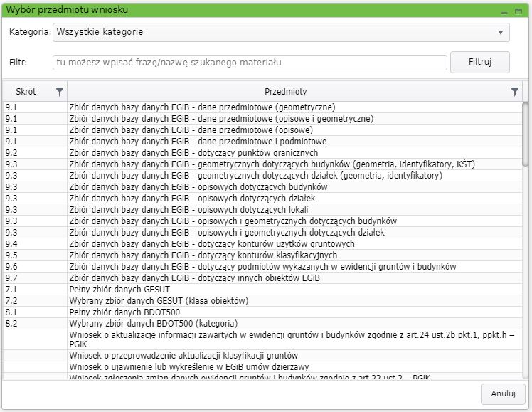
Task: Select 'Wybrany zbiór danych GESUT (klasa obiektów)'
Action: coord(159,301)
